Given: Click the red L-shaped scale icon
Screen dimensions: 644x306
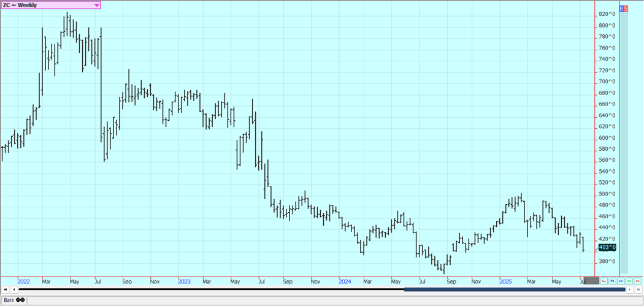Looking at the screenshot, I should click(604, 281).
